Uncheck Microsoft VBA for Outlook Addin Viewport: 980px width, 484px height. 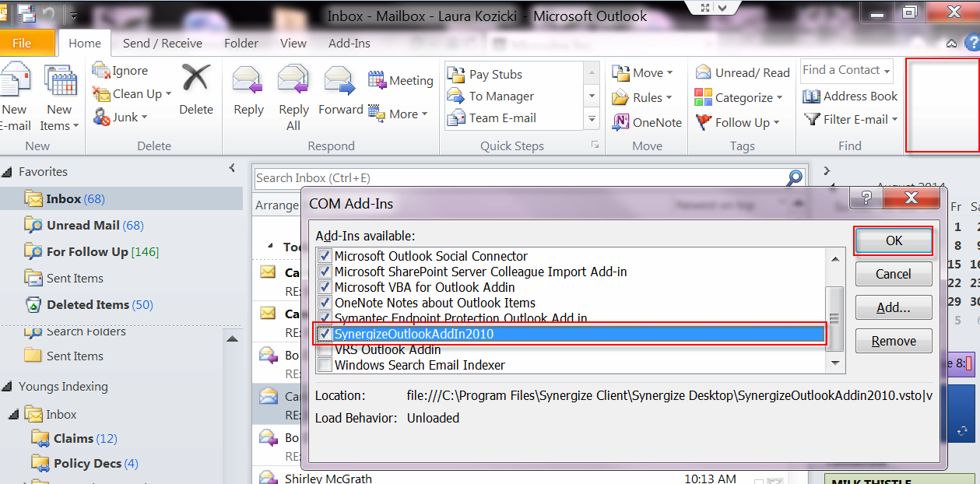pyautogui.click(x=325, y=287)
